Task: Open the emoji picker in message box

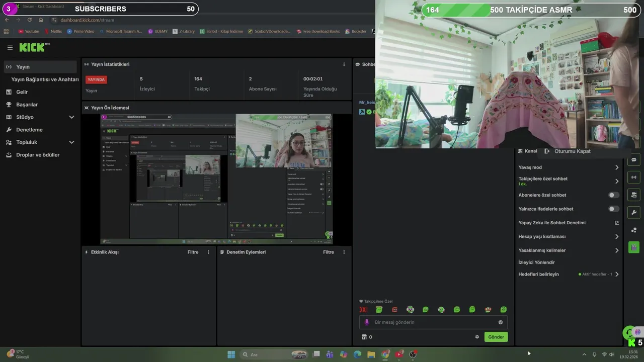Action: [x=501, y=322]
